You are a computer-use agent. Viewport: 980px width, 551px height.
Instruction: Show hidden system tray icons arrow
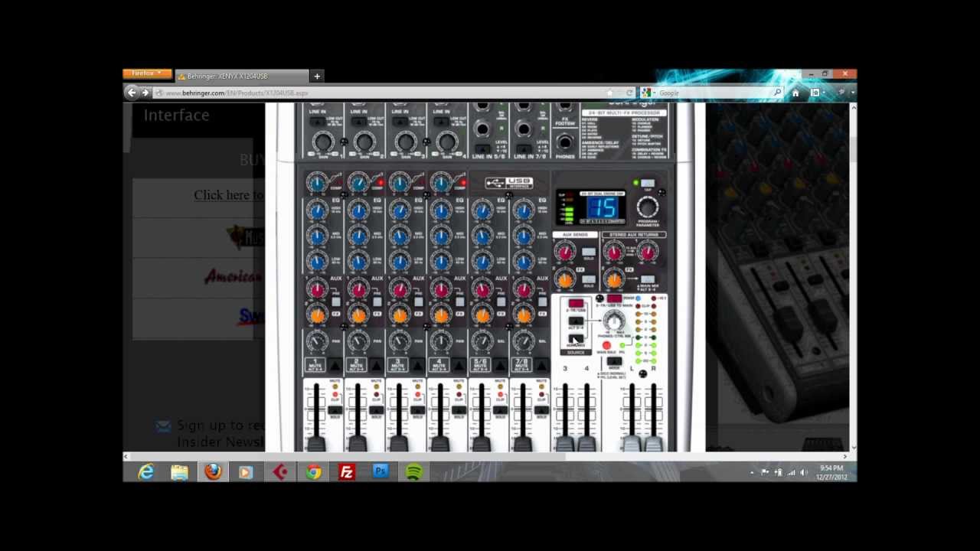[752, 473]
